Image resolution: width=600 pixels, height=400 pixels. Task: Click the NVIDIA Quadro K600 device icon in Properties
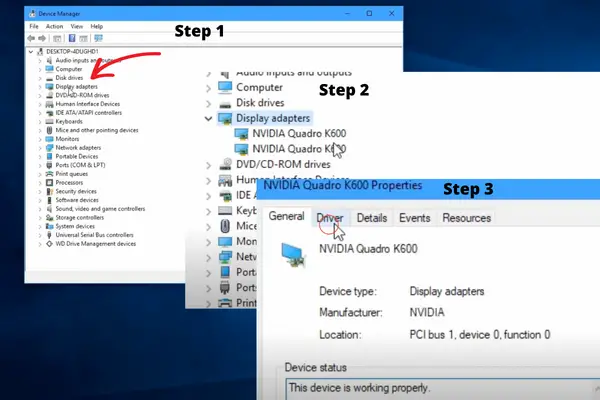293,255
